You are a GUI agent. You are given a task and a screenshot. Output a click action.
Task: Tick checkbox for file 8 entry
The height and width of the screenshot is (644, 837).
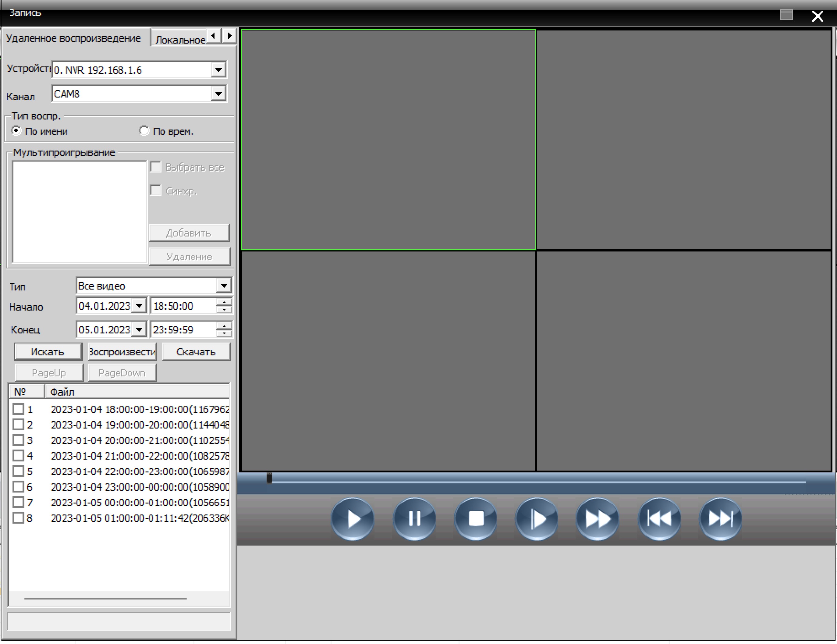coord(18,518)
